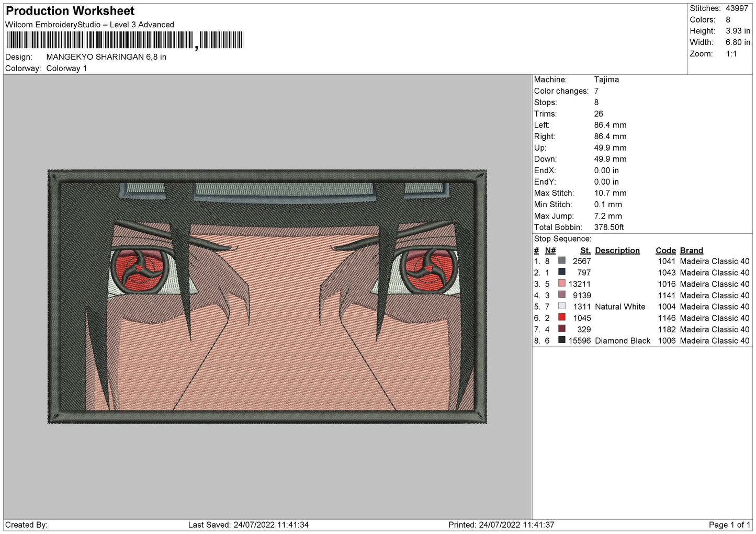Viewport: 756px width, 534px height.
Task: Click the design name 'MANGEKYO SHARINGAN 6,8 in'
Action: [106, 57]
